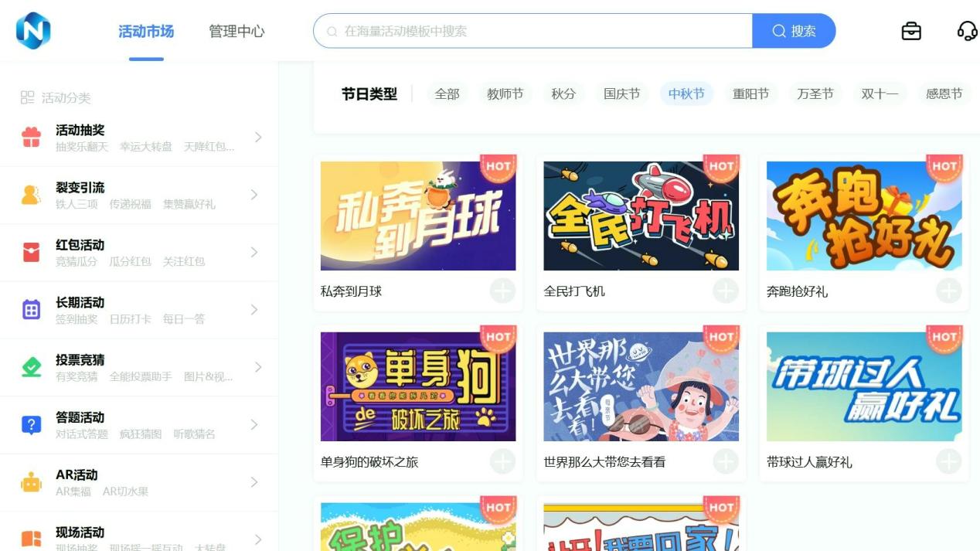Click the 长期活动 calendar icon

click(31, 310)
